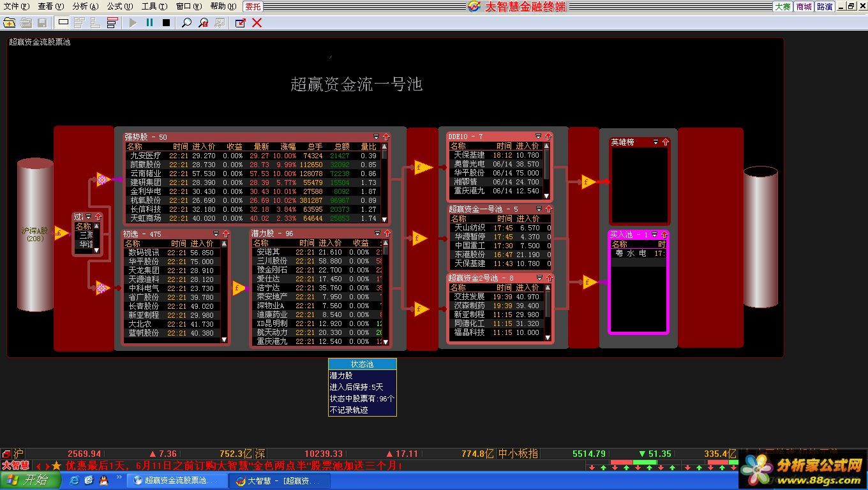Open the Windows 开始 start button

30,480
